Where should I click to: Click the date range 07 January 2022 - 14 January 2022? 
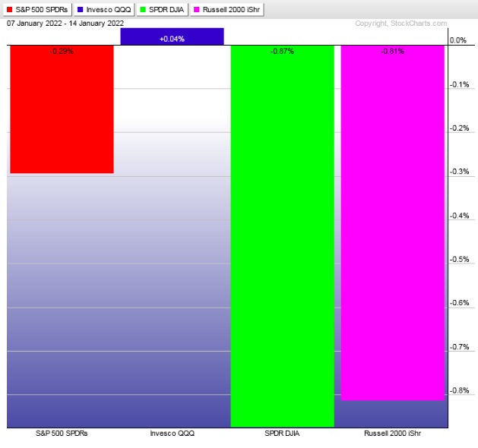(x=65, y=24)
